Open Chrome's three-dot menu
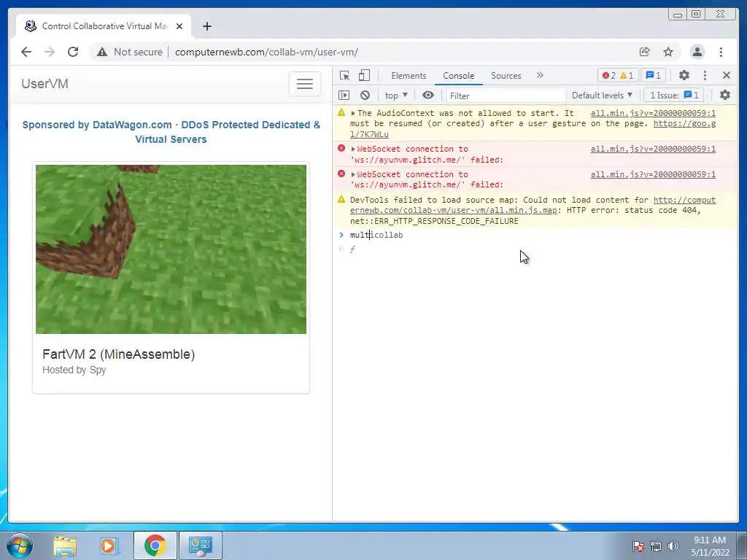 click(x=721, y=52)
